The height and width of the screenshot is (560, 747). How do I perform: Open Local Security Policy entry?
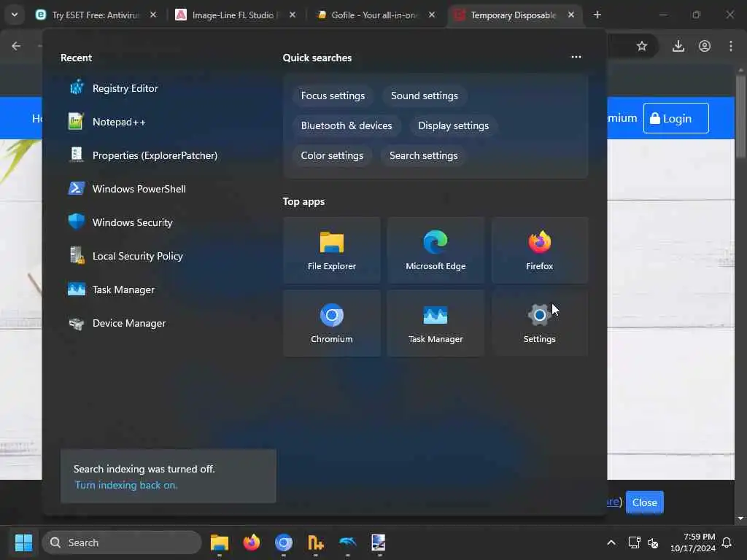pos(125,256)
